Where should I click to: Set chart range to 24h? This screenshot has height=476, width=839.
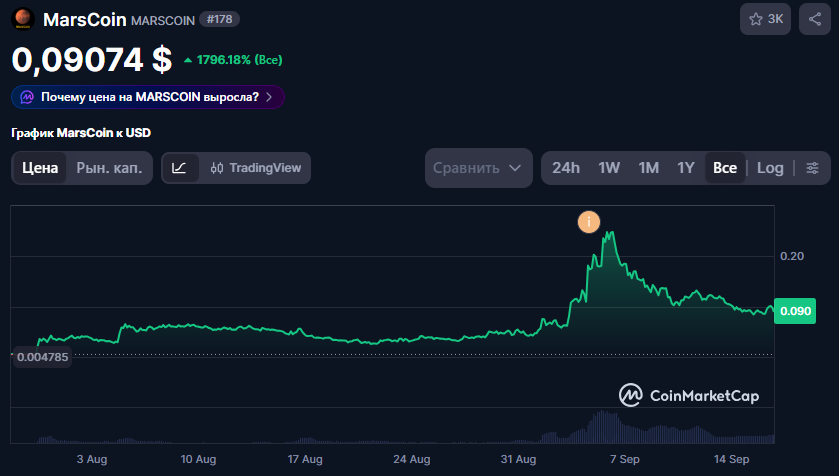point(566,168)
